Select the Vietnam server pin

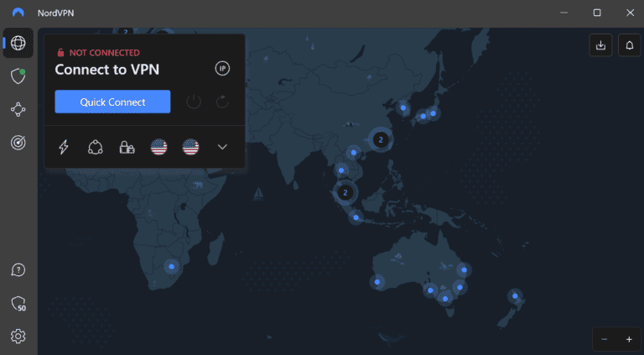[354, 154]
